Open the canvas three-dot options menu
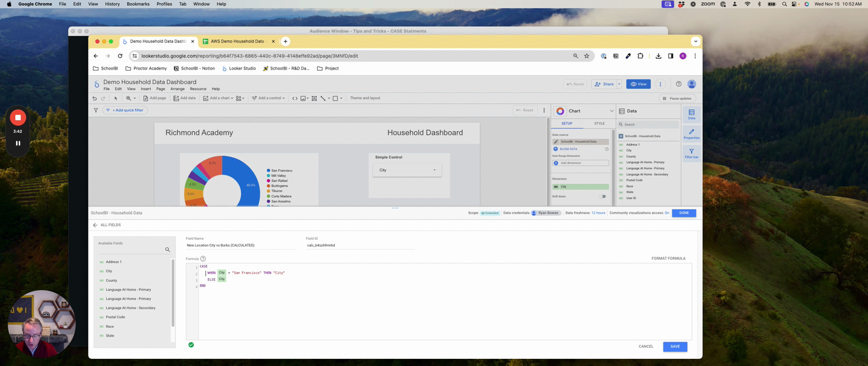The width and height of the screenshot is (868, 366). (544, 110)
